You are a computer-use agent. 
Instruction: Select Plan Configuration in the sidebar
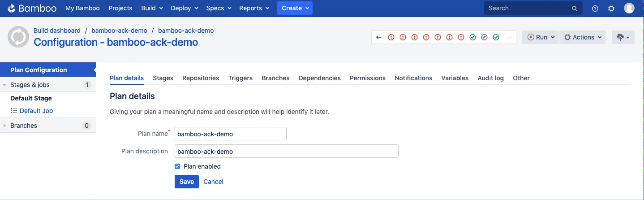click(48, 70)
